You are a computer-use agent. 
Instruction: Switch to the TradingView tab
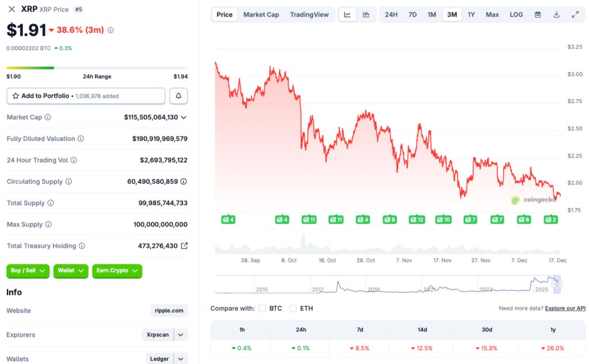click(x=309, y=14)
